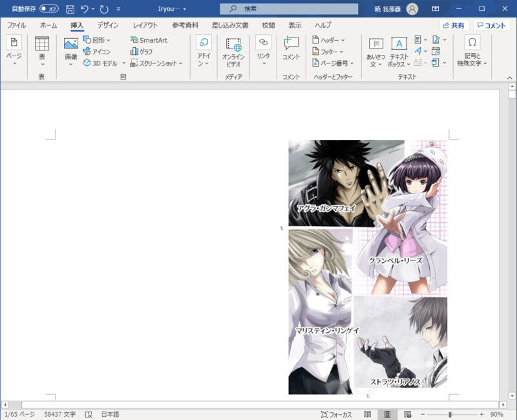Switch to the ホーム tab
The width and height of the screenshot is (517, 420).
(x=48, y=25)
